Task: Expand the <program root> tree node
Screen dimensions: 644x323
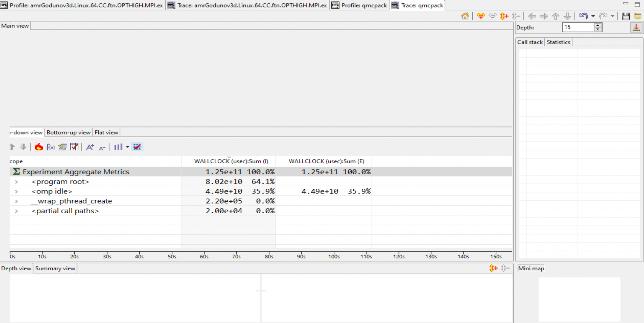Action: pyautogui.click(x=16, y=181)
